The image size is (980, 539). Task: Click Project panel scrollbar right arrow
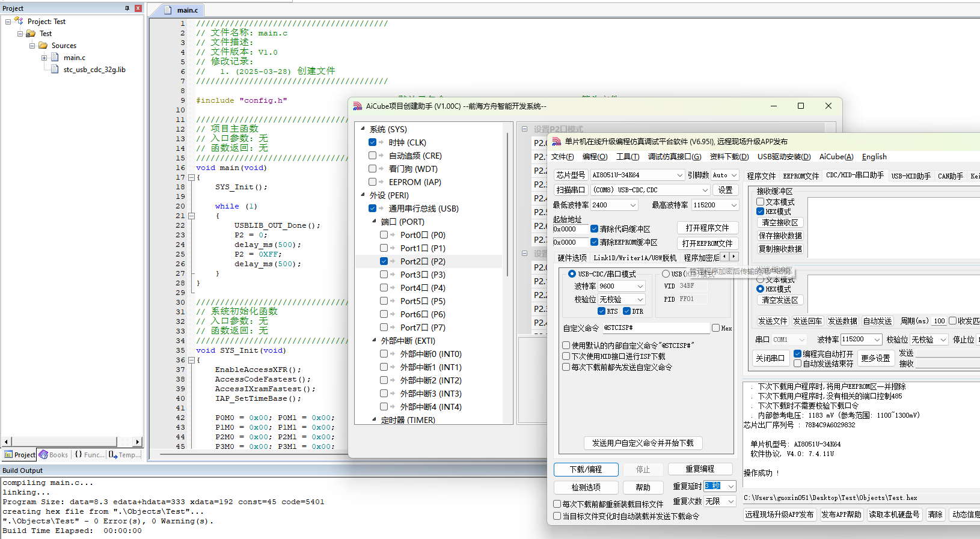pos(138,442)
